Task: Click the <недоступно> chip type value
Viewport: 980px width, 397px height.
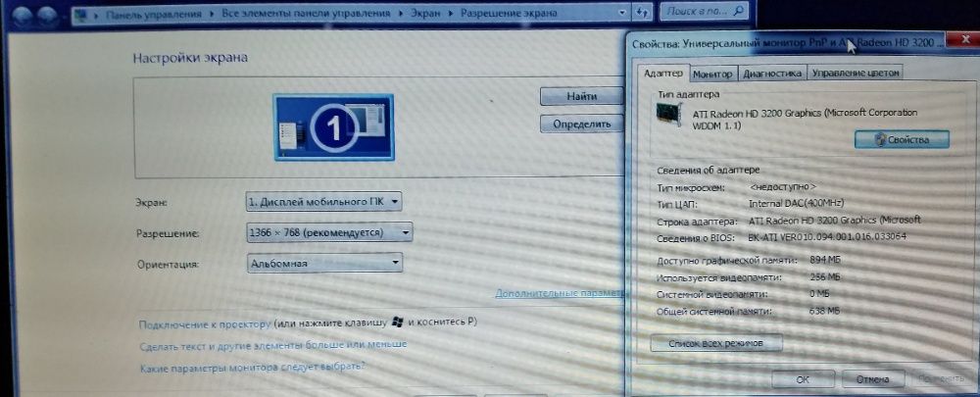Action: pyautogui.click(x=782, y=187)
